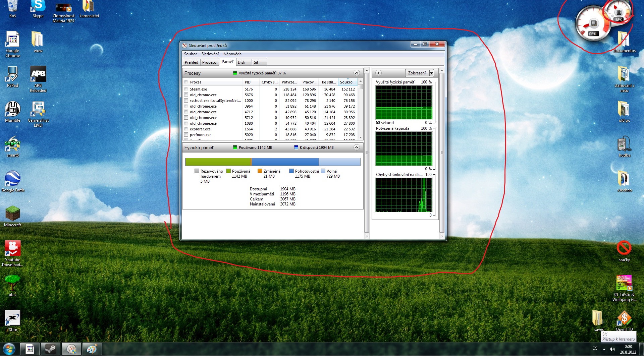Open the Zobrazení dropdown arrow
644x362 pixels.
431,73
